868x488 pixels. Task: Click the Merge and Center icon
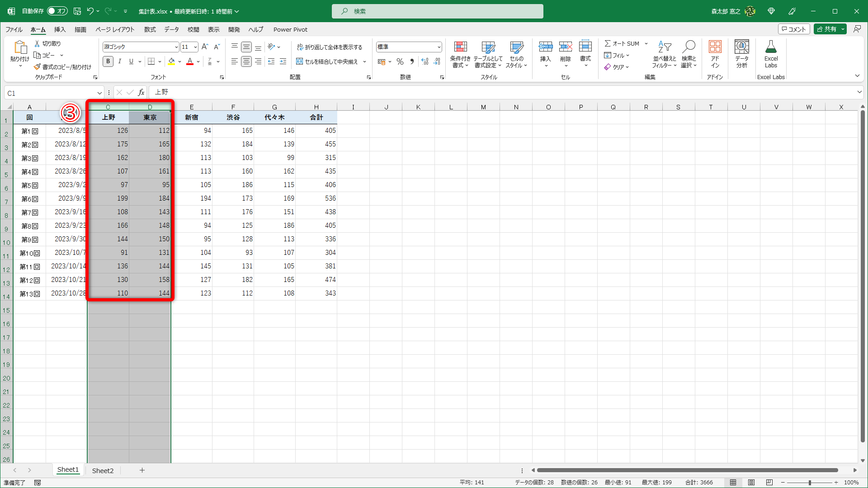click(x=300, y=61)
